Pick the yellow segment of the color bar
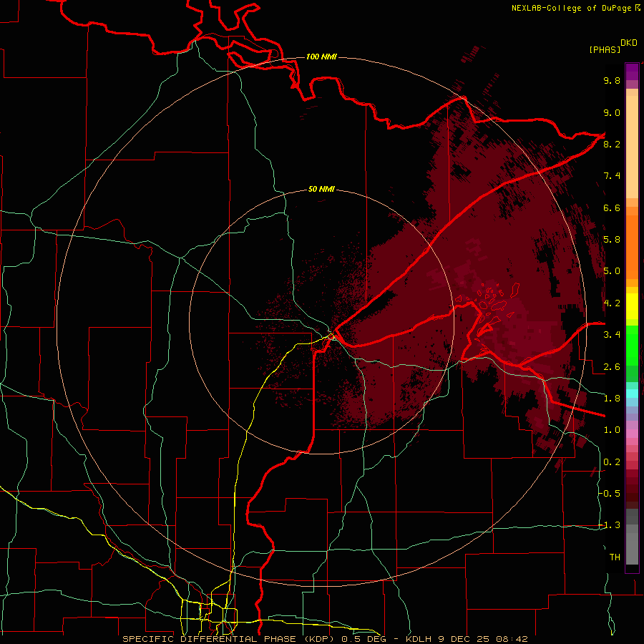Screen dimensions: 644x644 coord(632,306)
